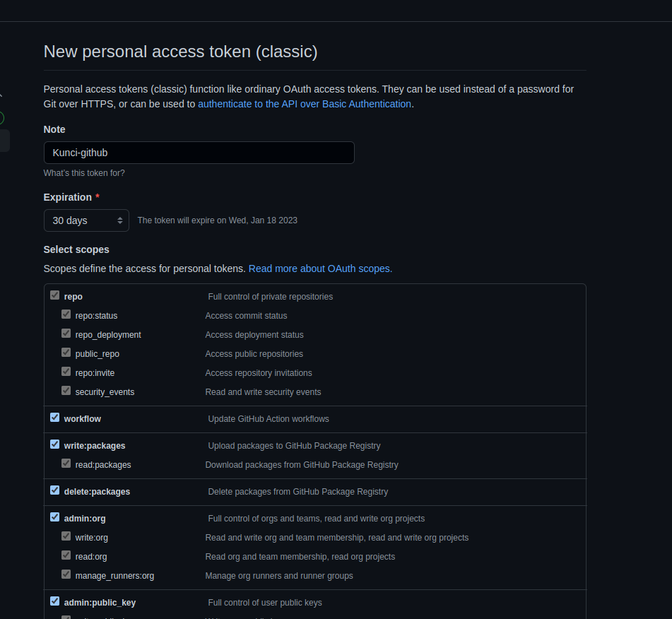Open the Basic Authentication documentation link
The width and height of the screenshot is (672, 619).
[x=304, y=103]
